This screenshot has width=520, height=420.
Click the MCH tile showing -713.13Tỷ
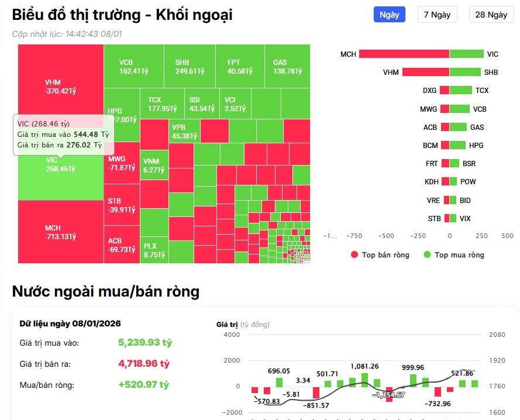click(x=60, y=231)
